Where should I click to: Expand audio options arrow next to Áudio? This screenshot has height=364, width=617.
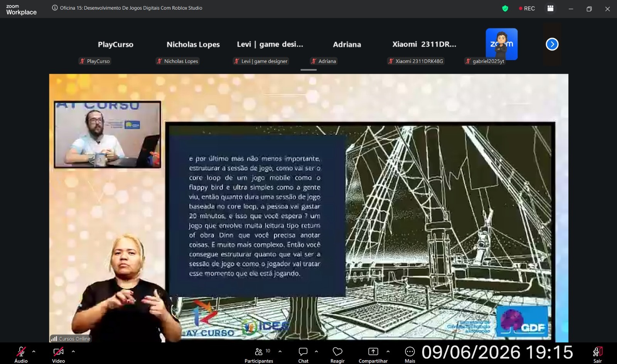(x=34, y=351)
